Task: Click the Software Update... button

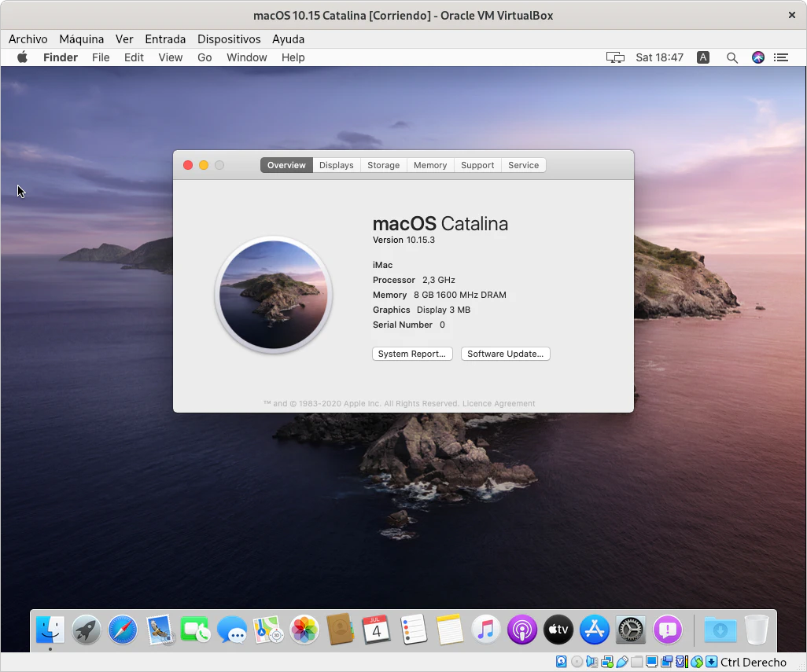Action: tap(505, 354)
